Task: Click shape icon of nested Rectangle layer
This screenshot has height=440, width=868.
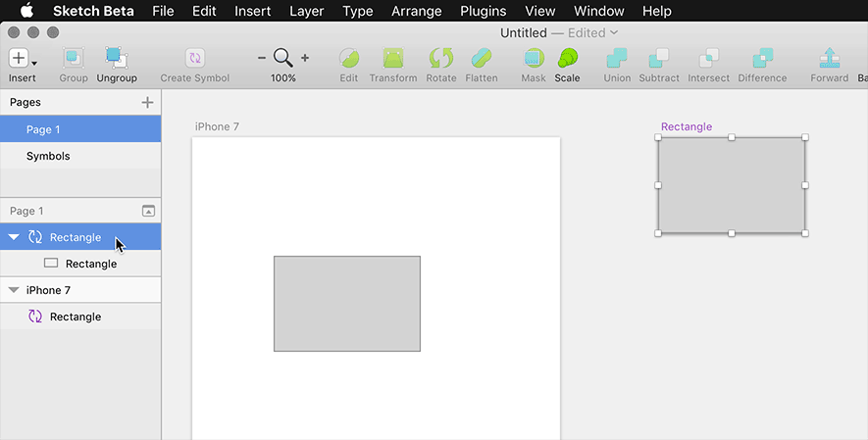Action: [x=51, y=263]
